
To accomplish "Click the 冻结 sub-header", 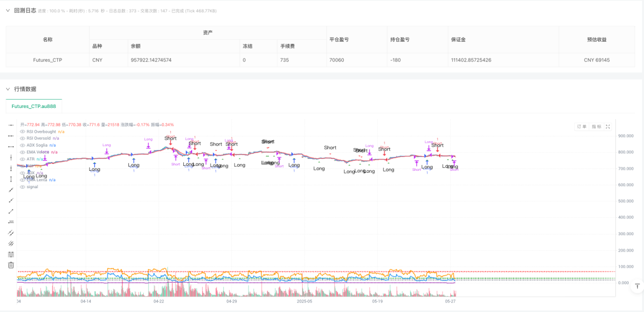I will (x=258, y=46).
